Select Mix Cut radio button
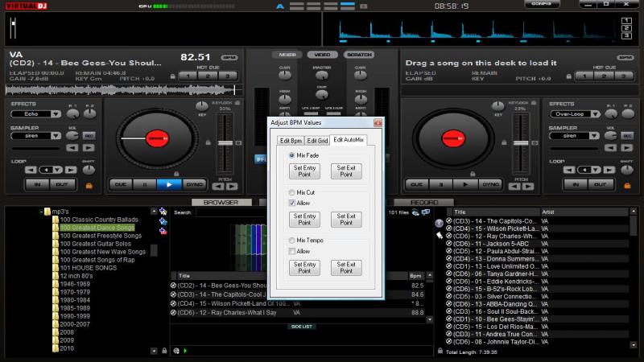 click(291, 192)
